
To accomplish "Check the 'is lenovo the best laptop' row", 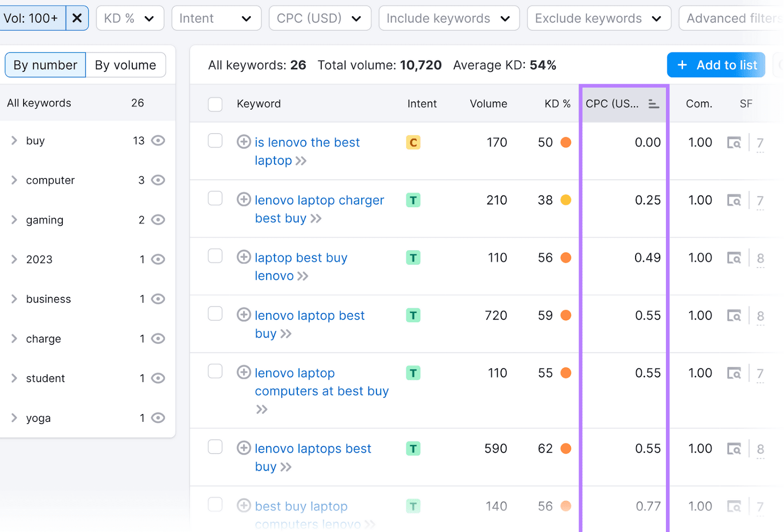I will (215, 141).
